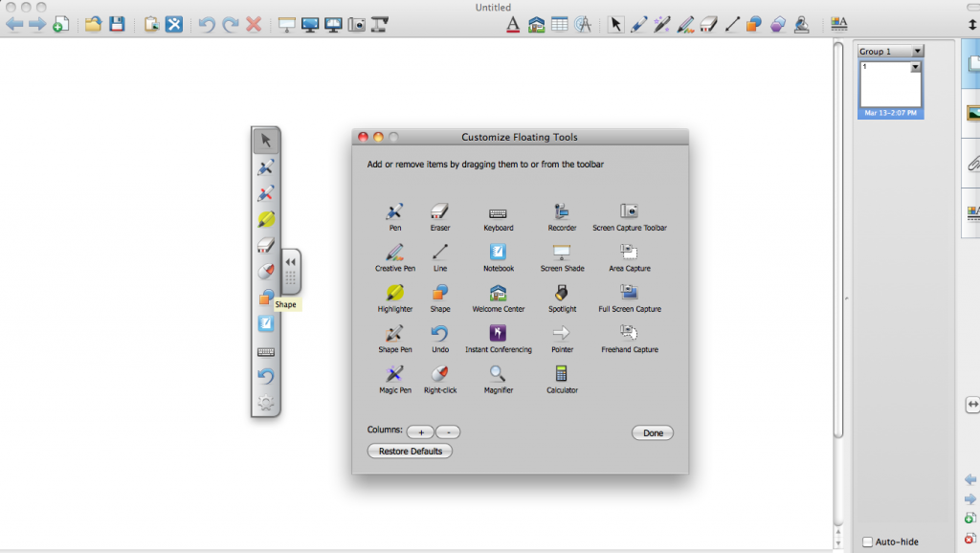Click the Spotlight tool icon
The height and width of the screenshot is (553, 980).
(562, 293)
